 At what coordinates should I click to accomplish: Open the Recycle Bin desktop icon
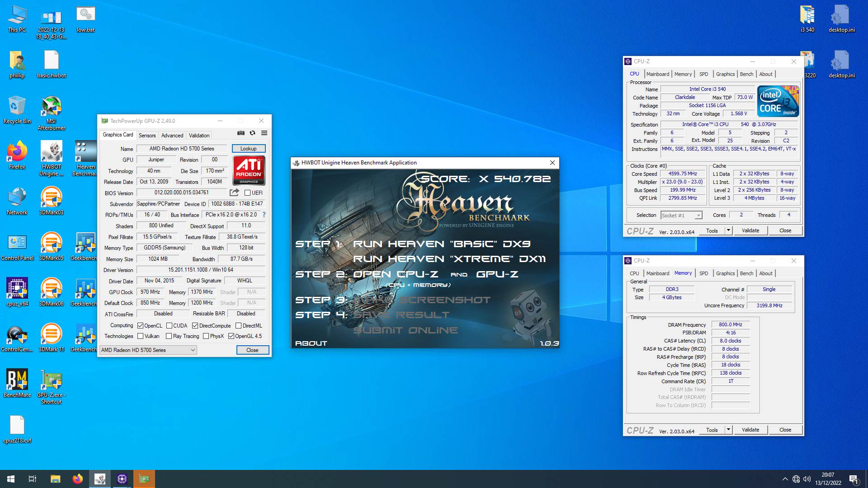(x=17, y=110)
